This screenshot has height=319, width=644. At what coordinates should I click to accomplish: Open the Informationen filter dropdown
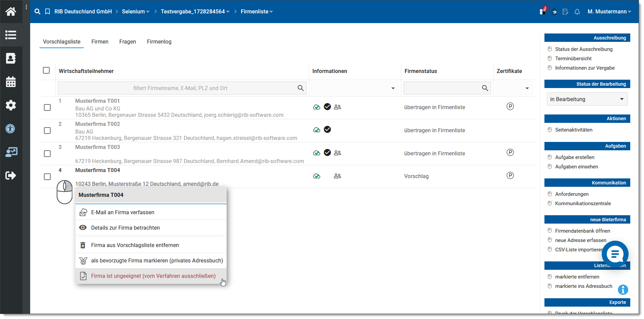[355, 88]
